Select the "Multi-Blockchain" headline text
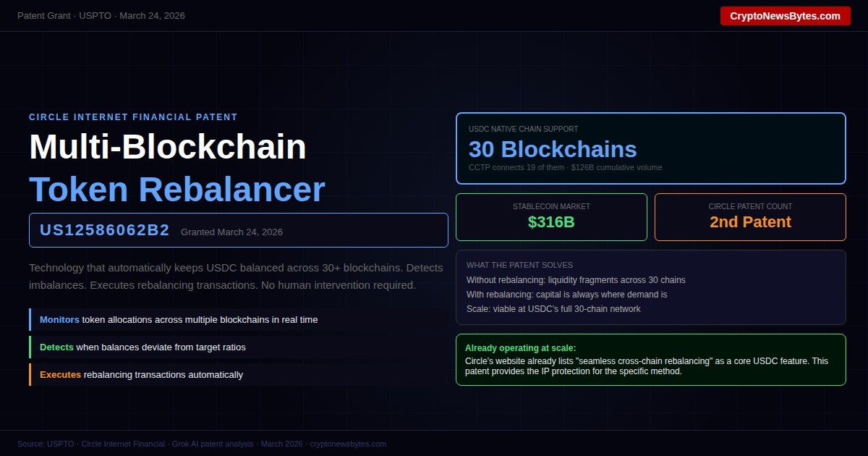 tap(168, 147)
